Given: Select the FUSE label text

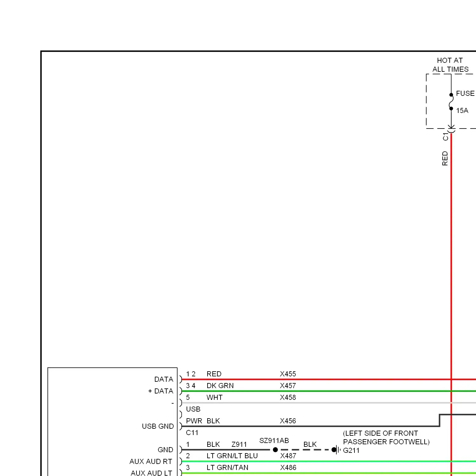Looking at the screenshot, I should tap(465, 93).
